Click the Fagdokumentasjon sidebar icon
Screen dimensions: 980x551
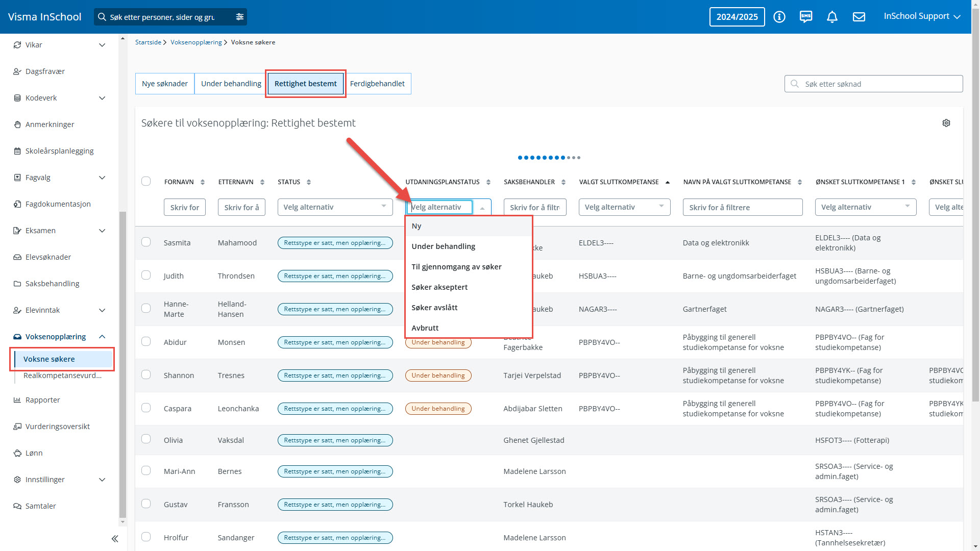(17, 204)
